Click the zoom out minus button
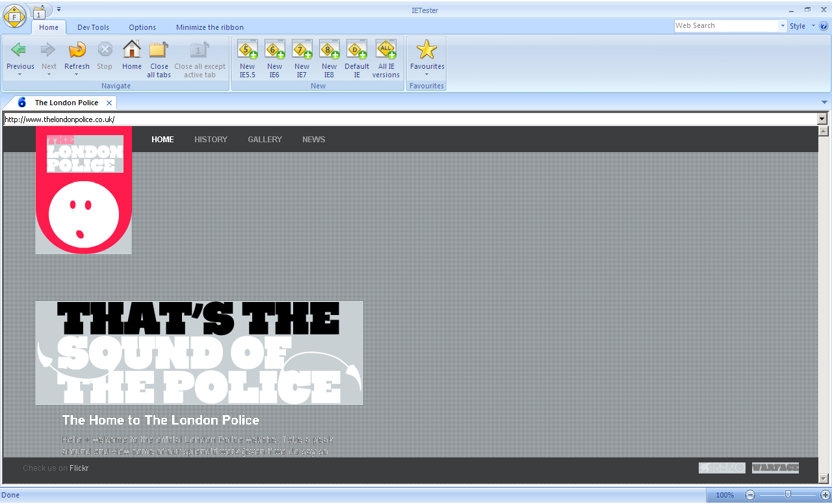The height and width of the screenshot is (504, 832). pyautogui.click(x=750, y=495)
